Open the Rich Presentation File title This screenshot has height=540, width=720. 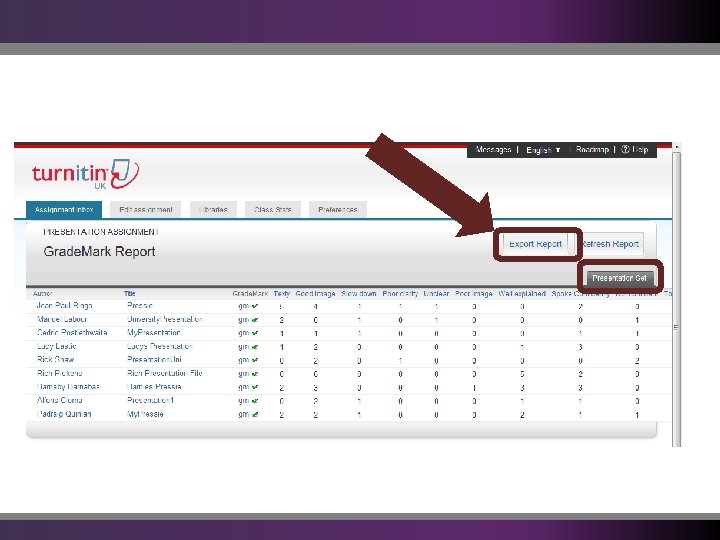(x=164, y=373)
